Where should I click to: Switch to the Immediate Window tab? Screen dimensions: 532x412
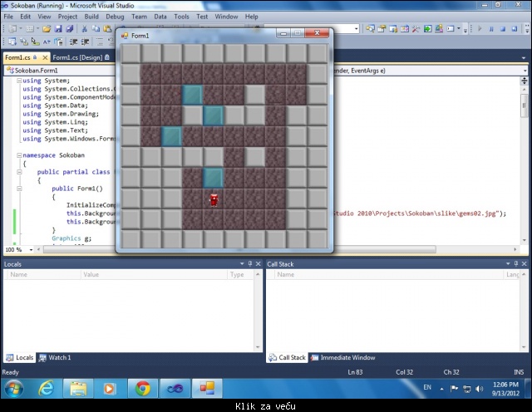(x=343, y=357)
